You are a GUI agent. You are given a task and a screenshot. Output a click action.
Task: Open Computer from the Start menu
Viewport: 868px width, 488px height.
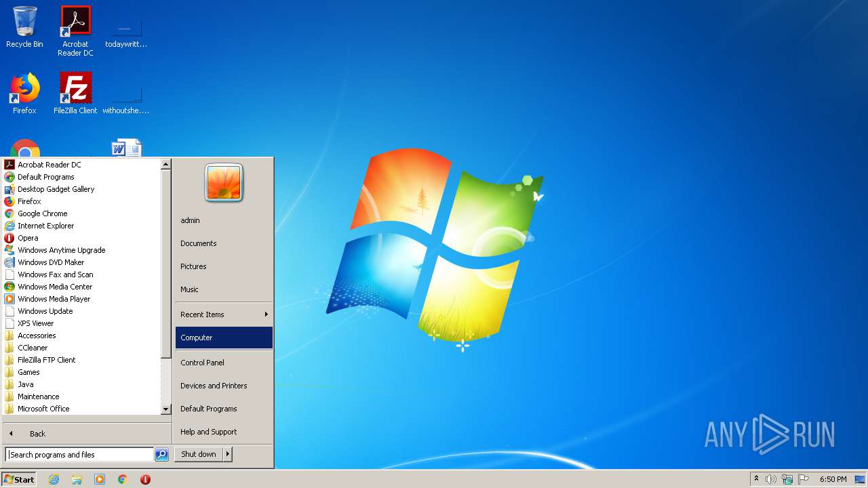224,338
